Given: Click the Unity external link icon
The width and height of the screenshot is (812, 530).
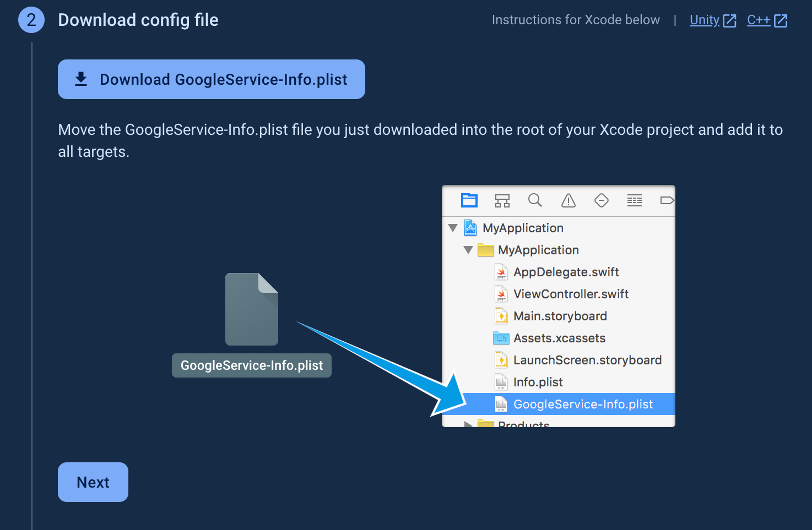Looking at the screenshot, I should [729, 21].
